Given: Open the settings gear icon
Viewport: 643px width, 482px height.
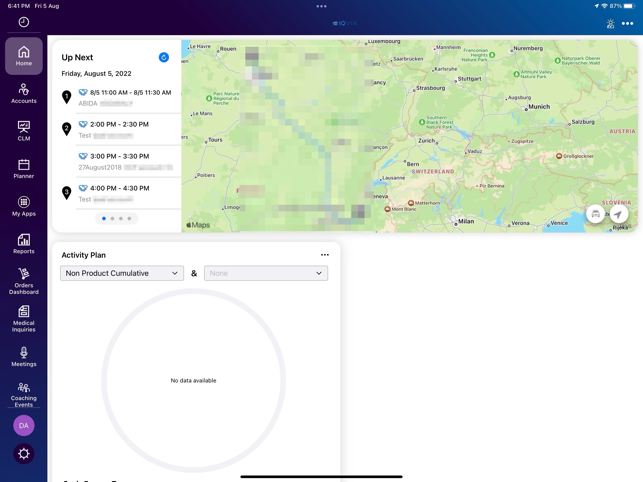Looking at the screenshot, I should 24,454.
